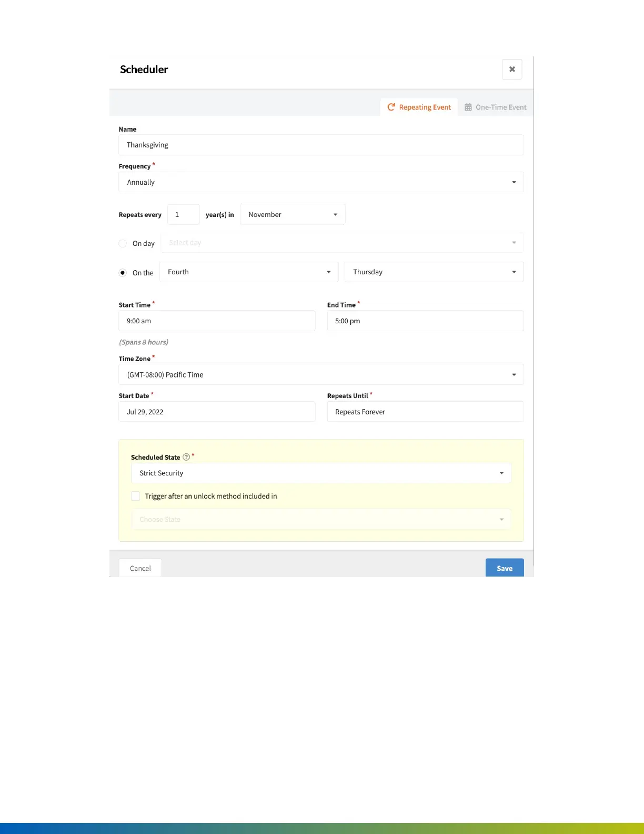Click the Cancel button
The image size is (644, 834).
coord(140,568)
